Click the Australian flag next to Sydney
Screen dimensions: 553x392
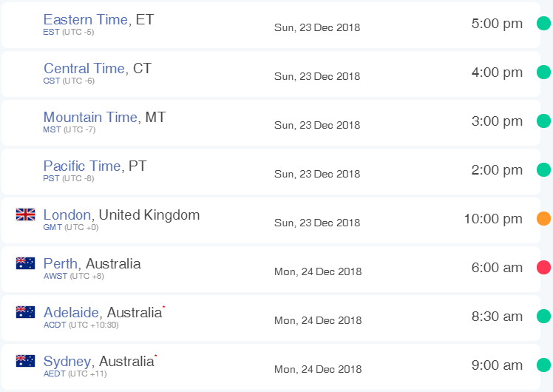(x=25, y=361)
